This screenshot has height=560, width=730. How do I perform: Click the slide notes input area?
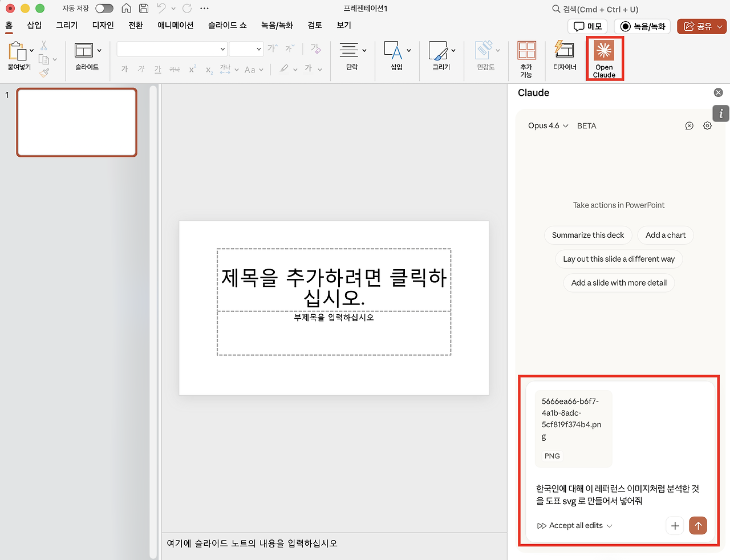[x=334, y=543]
